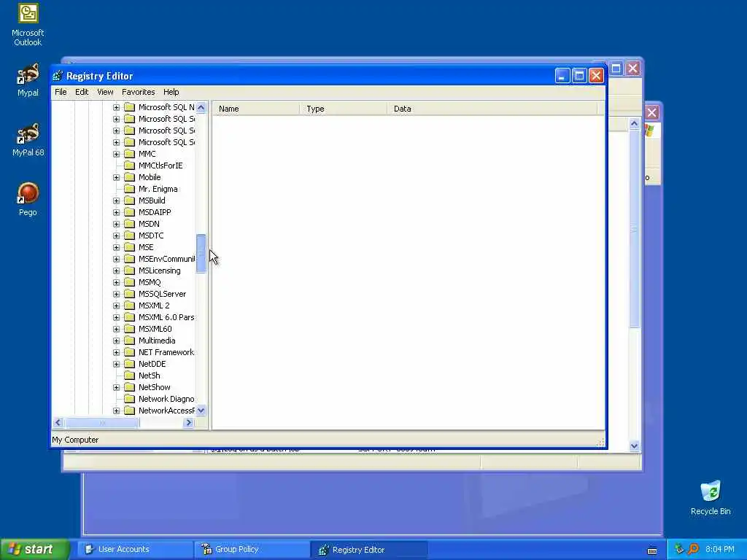Click the MMC folder icon
747x560 pixels.
[129, 154]
